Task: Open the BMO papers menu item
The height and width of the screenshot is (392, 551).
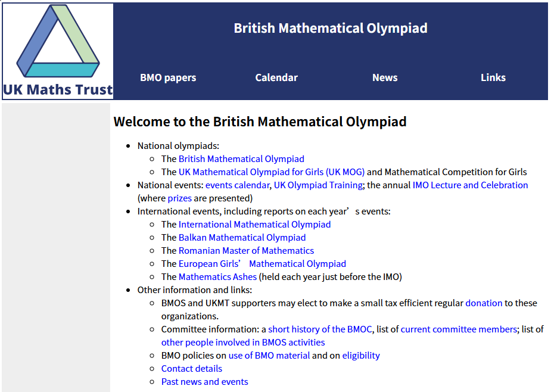Action: pos(168,77)
